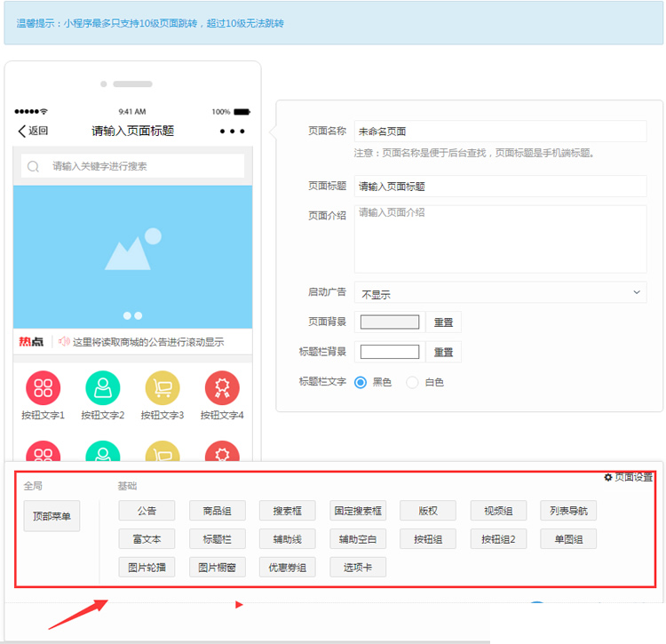Click the 全局 section heading

tap(33, 486)
